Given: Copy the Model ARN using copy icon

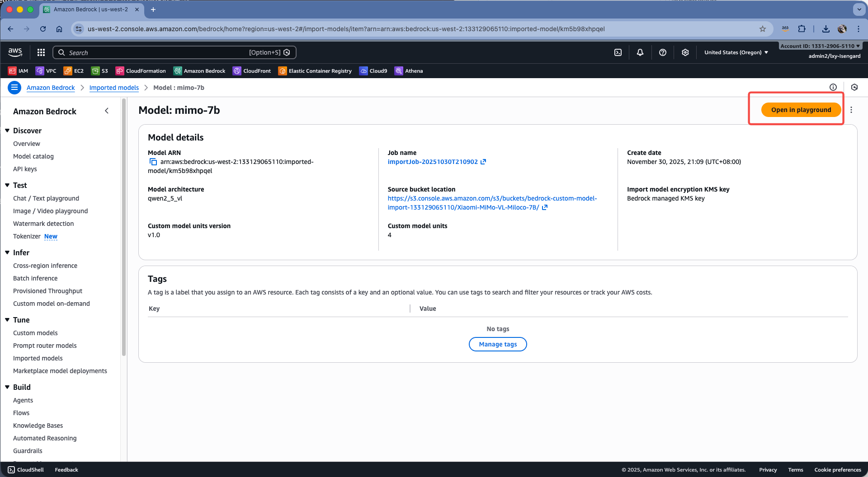Looking at the screenshot, I should pos(153,162).
